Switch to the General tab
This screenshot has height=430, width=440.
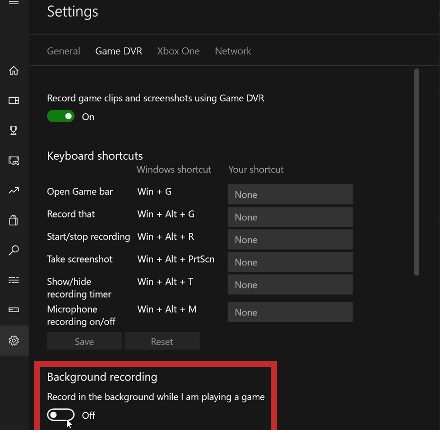64,51
